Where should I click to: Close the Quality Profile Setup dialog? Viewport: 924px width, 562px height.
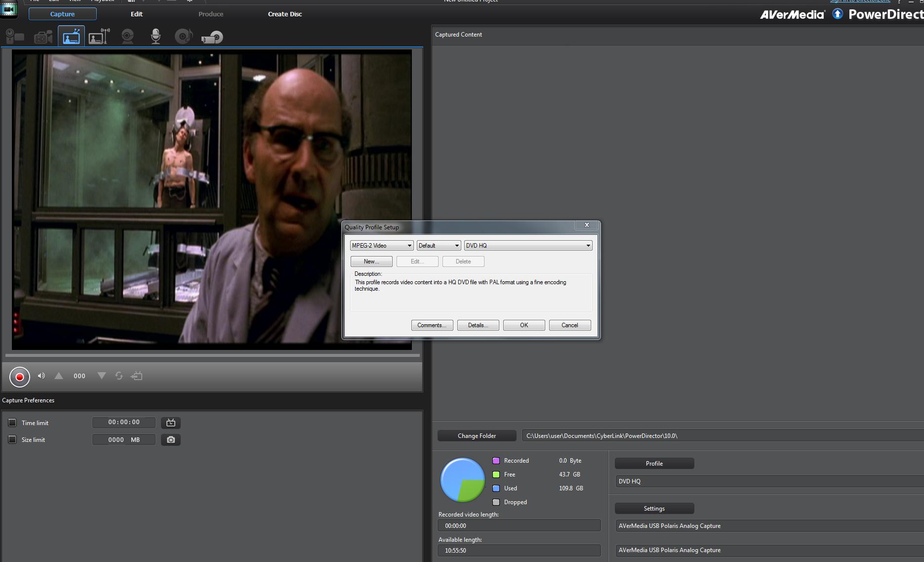(587, 225)
